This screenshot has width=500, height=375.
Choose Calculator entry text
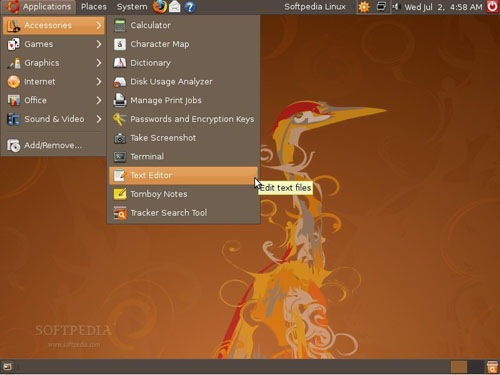point(150,25)
